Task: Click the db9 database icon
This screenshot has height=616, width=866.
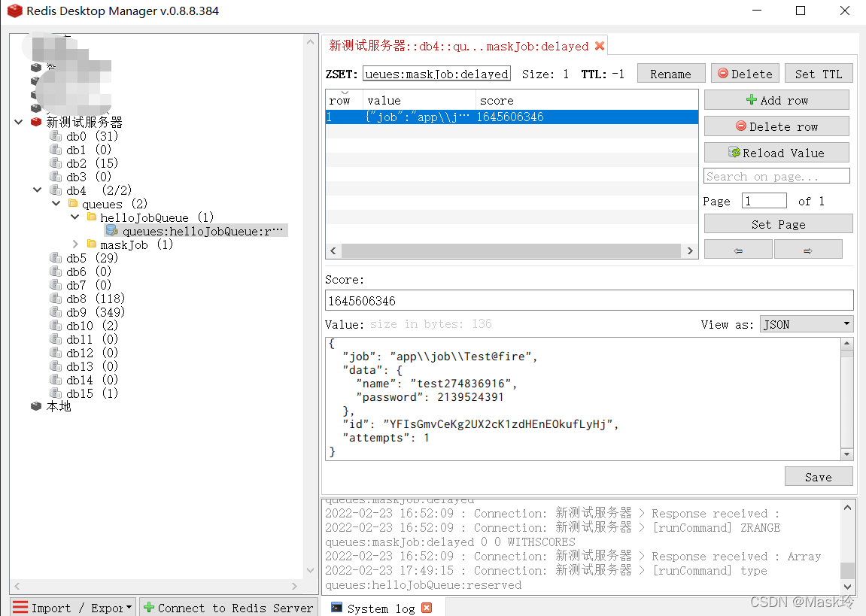Action: coord(55,312)
